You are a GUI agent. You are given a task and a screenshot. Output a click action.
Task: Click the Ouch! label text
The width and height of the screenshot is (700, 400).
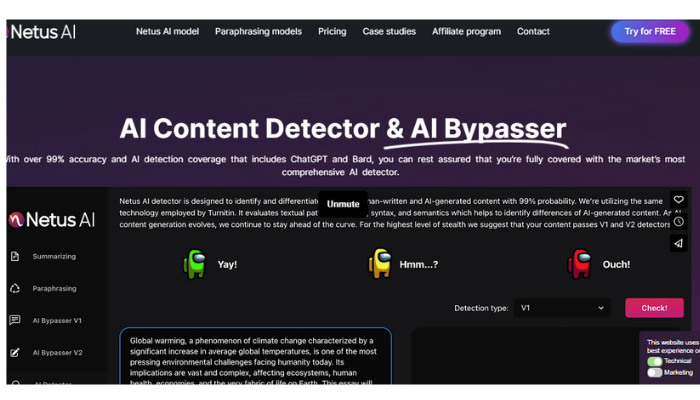(x=616, y=265)
